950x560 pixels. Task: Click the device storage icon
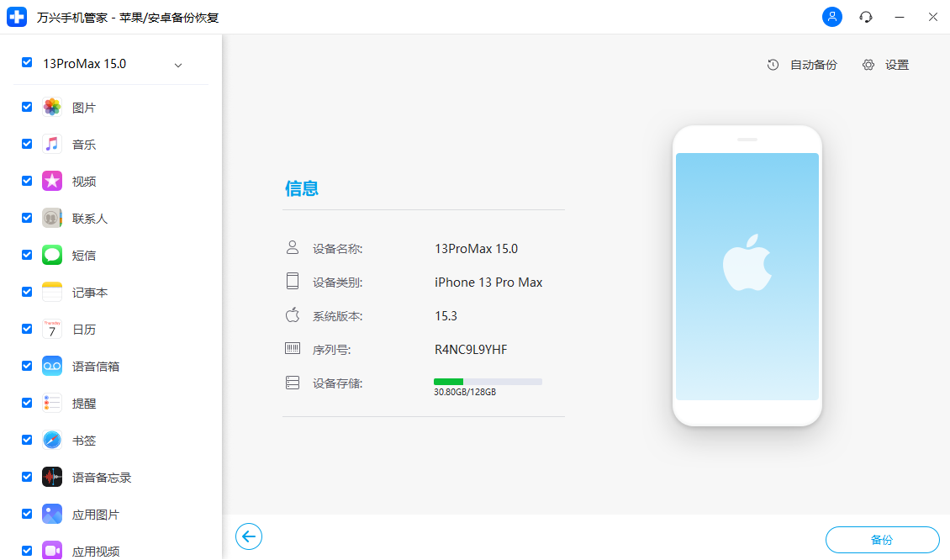pyautogui.click(x=293, y=383)
